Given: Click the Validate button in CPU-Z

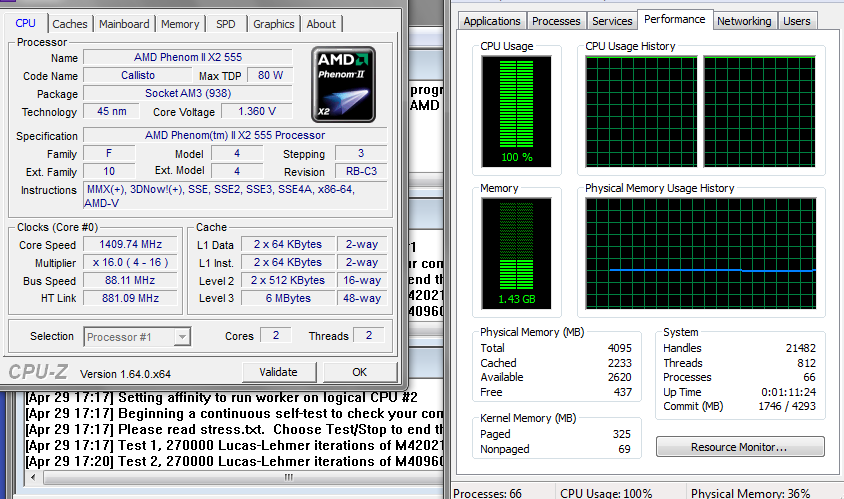Looking at the screenshot, I should pos(278,372).
